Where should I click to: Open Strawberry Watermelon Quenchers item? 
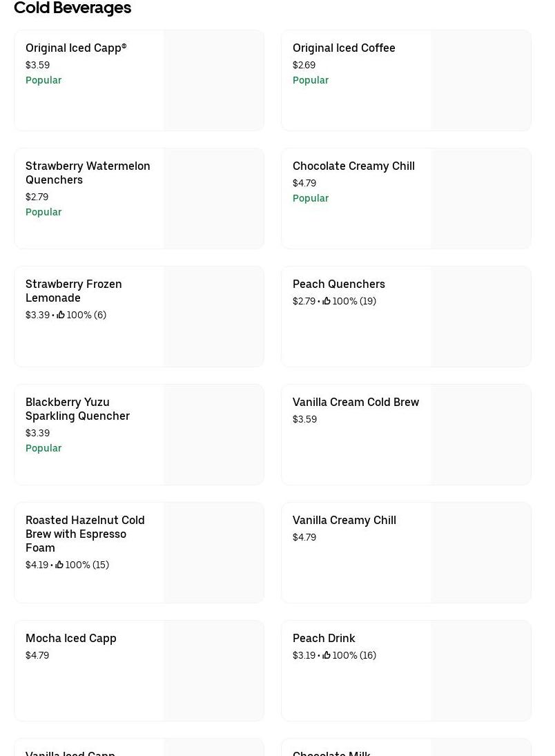[x=88, y=173]
